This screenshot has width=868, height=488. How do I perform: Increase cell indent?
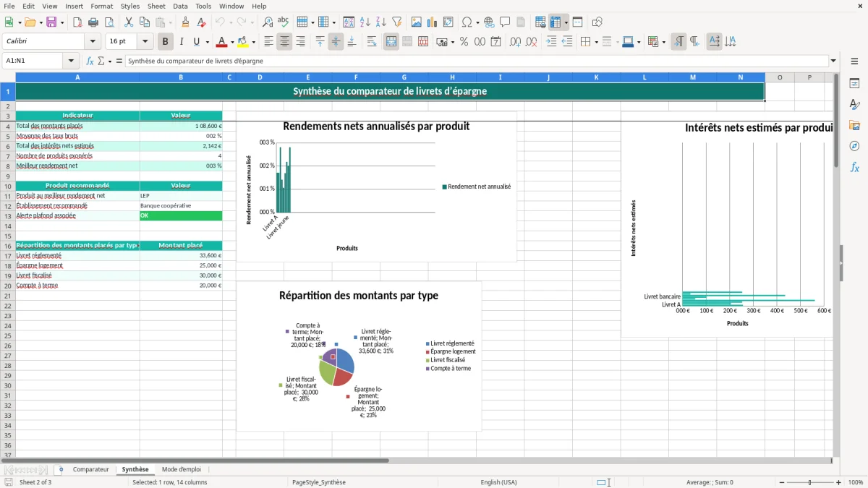coord(552,42)
